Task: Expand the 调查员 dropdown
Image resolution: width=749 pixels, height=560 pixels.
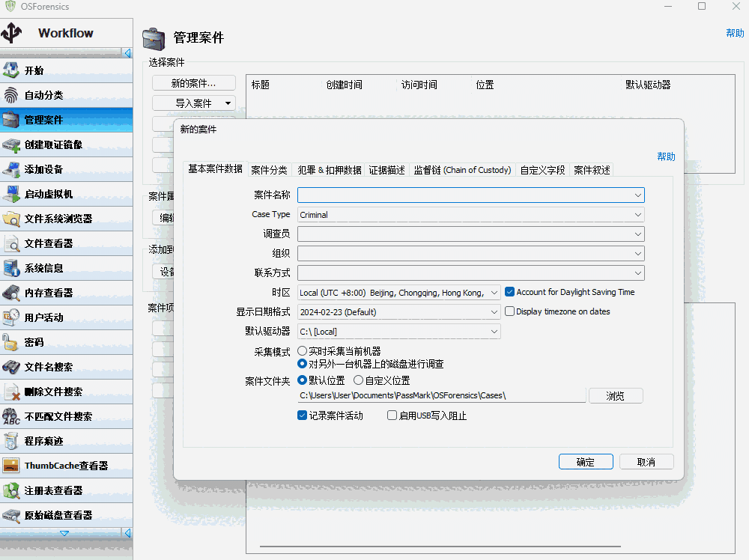Action: click(x=637, y=234)
